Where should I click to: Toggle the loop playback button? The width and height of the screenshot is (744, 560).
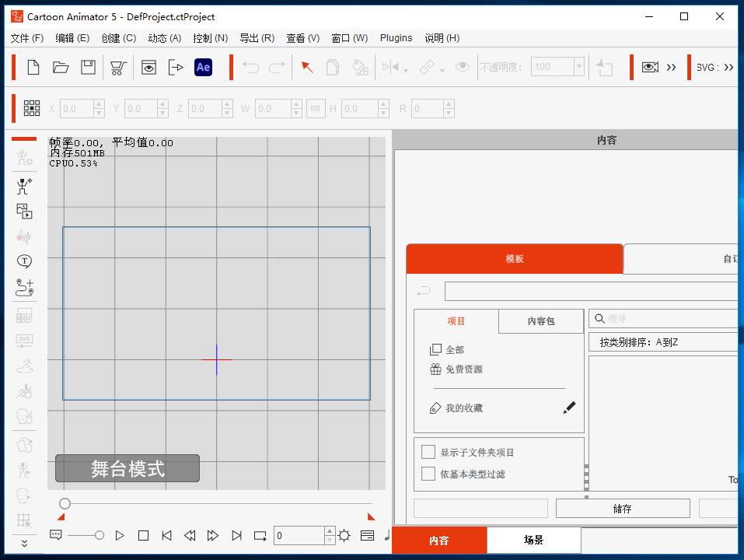point(260,535)
